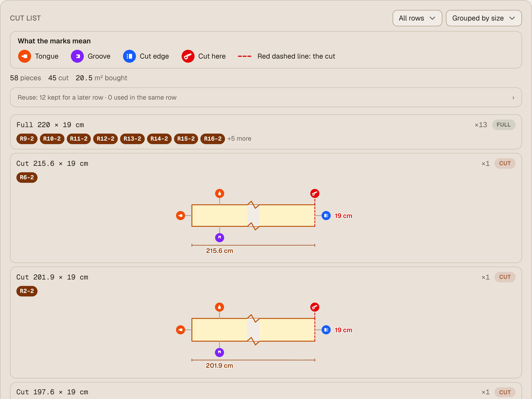532x399 pixels.
Task: Click groove marker under 215.6 cm board
Action: tap(219, 238)
